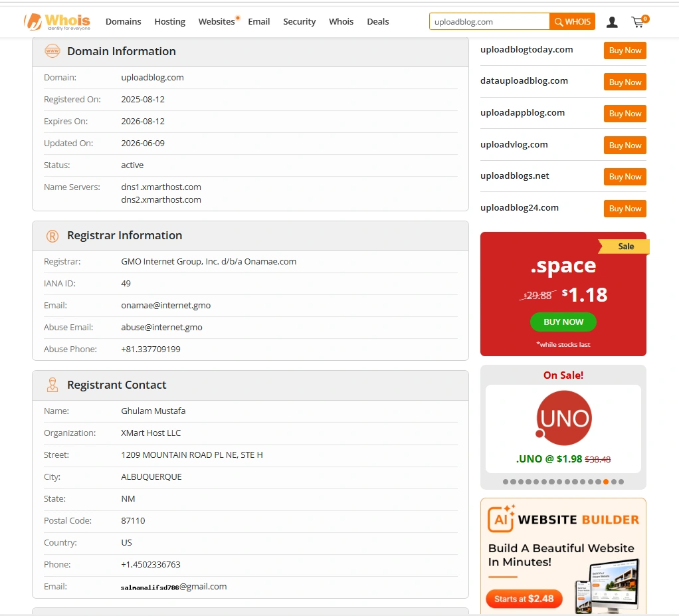The width and height of the screenshot is (679, 616).
Task: Buy uploadappblog.com now
Action: coord(625,114)
